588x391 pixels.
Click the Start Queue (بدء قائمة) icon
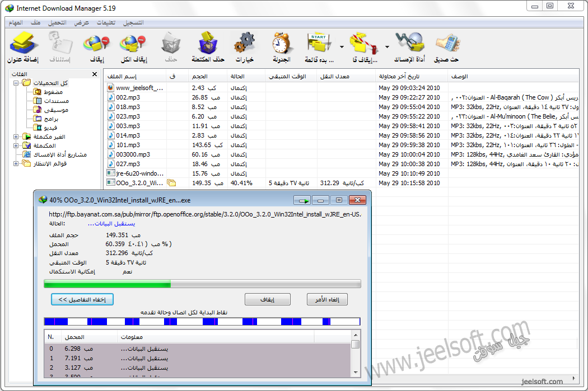click(x=319, y=47)
